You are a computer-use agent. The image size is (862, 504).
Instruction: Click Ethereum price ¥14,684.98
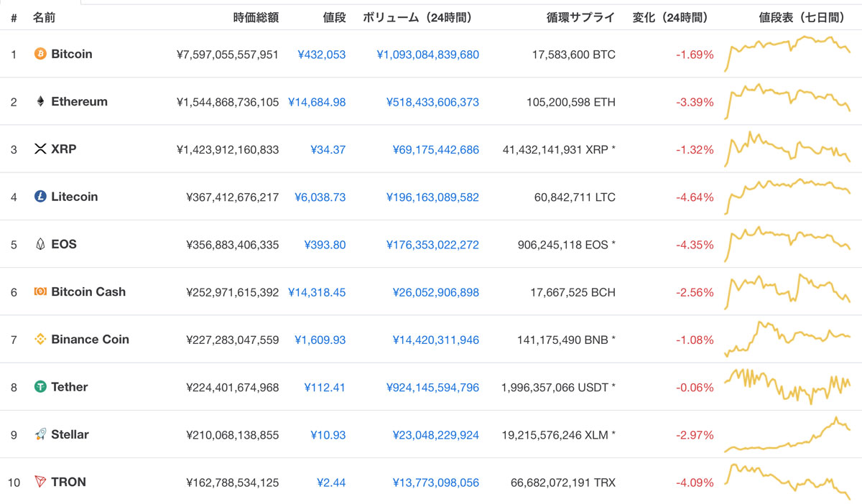click(317, 102)
